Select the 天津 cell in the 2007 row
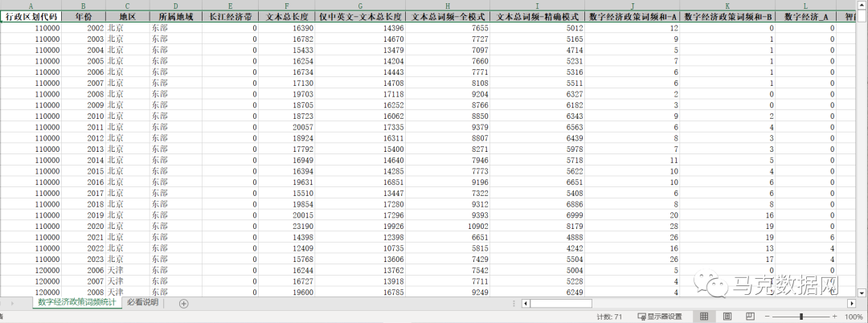The image size is (868, 323). click(127, 281)
